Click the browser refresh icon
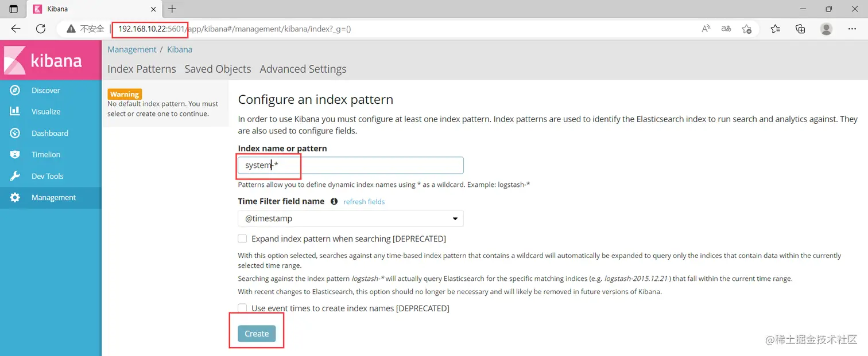This screenshot has height=356, width=868. pos(40,29)
